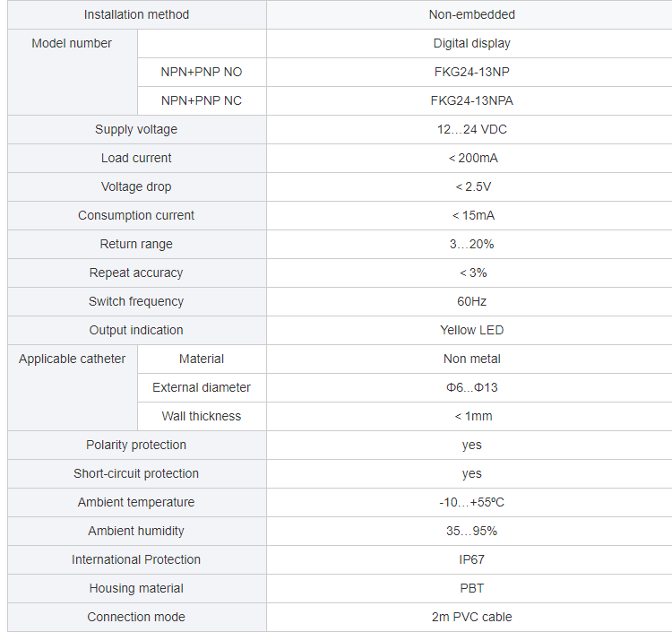Click the Voltage drop row label
Screen dimensions: 672x632
[x=136, y=187]
